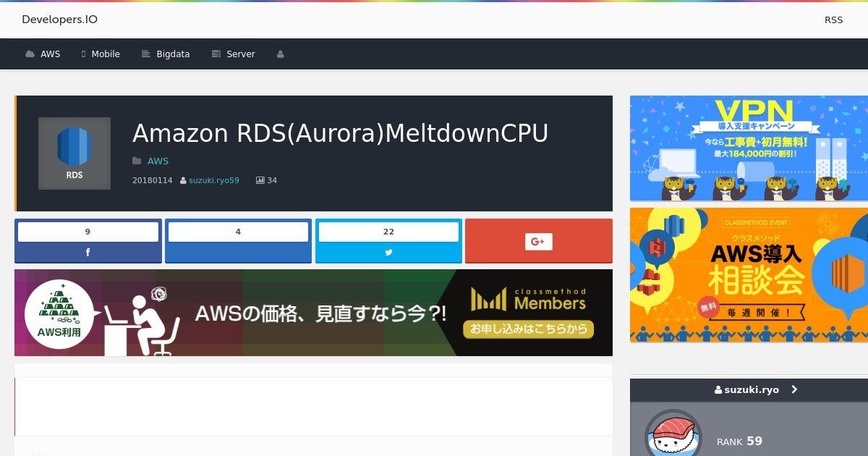The image size is (868, 456).
Task: Click the sushi author avatar
Action: point(673,434)
